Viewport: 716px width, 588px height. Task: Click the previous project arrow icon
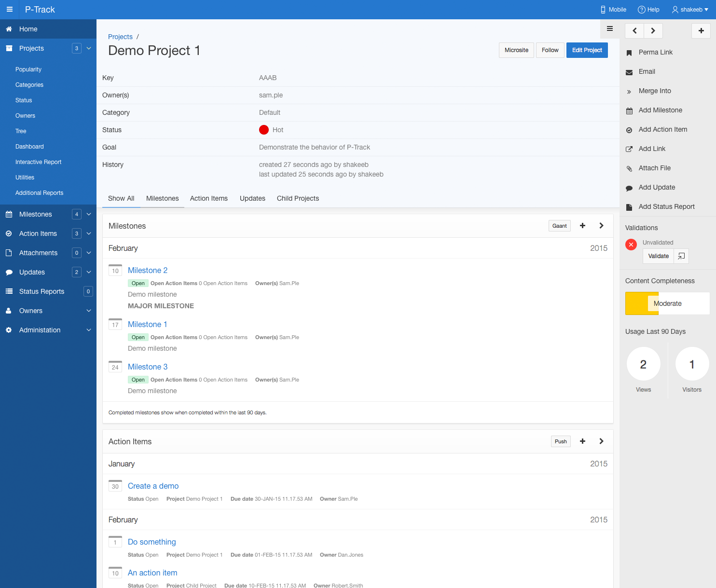pos(634,31)
